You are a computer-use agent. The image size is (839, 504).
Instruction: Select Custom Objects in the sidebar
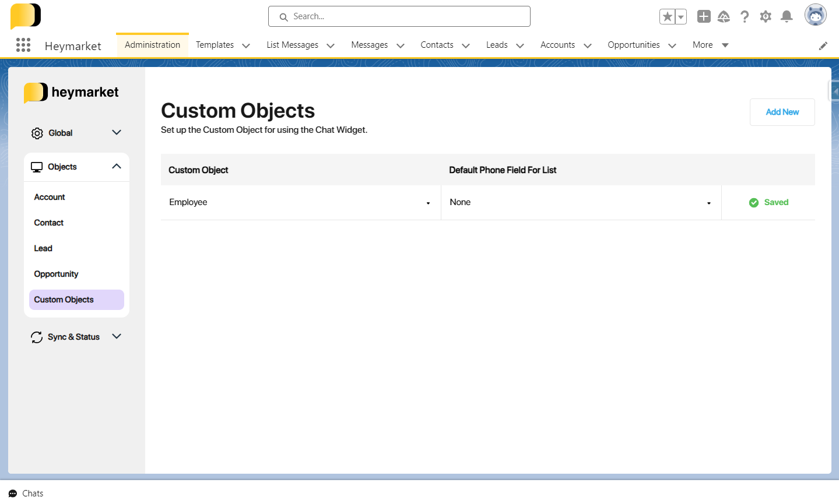pyautogui.click(x=76, y=299)
